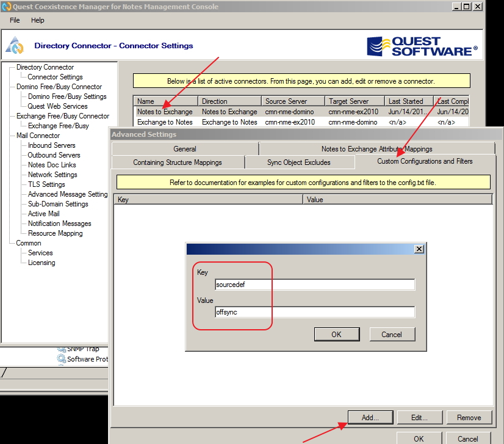Click the Directory Connector header icon
504x444 pixels.
14,45
